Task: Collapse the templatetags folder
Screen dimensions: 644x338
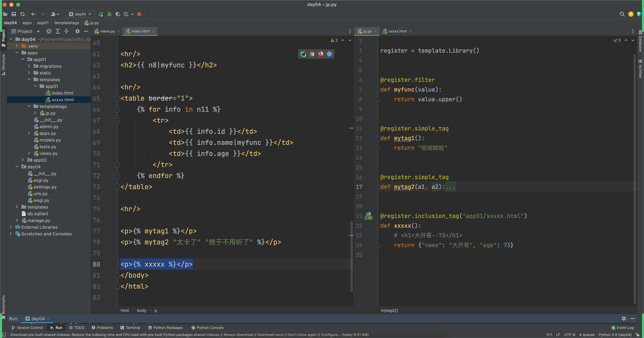Action: pos(29,106)
